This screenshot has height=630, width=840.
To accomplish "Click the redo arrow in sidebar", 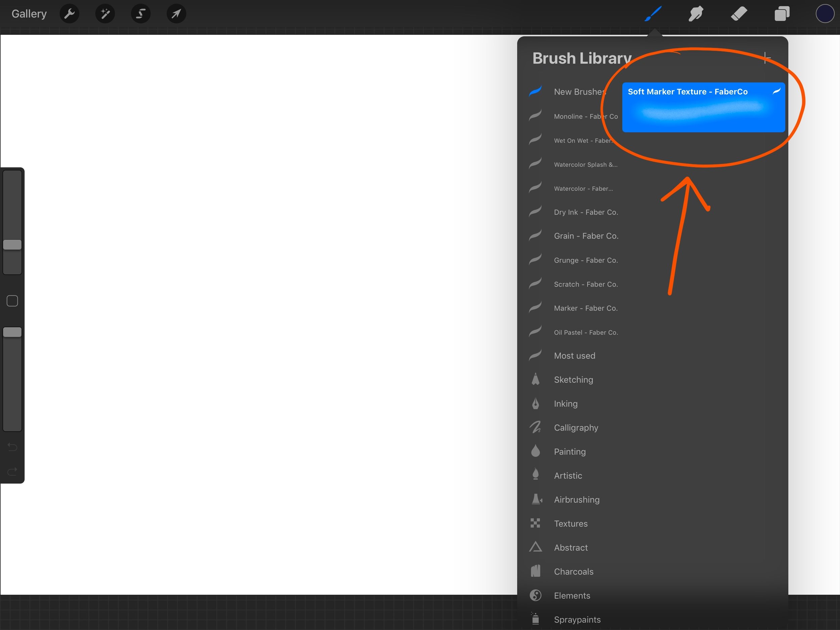I will pos(12,472).
